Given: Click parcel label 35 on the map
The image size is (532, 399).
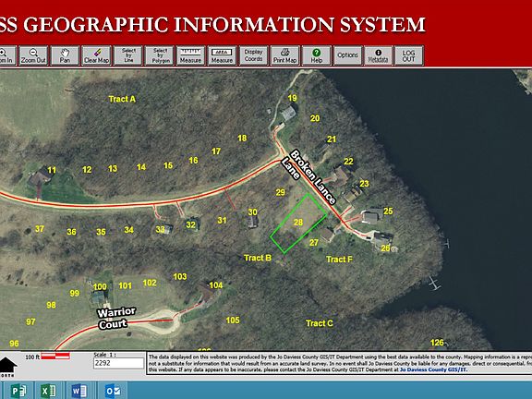Looking at the screenshot, I should point(101,232).
